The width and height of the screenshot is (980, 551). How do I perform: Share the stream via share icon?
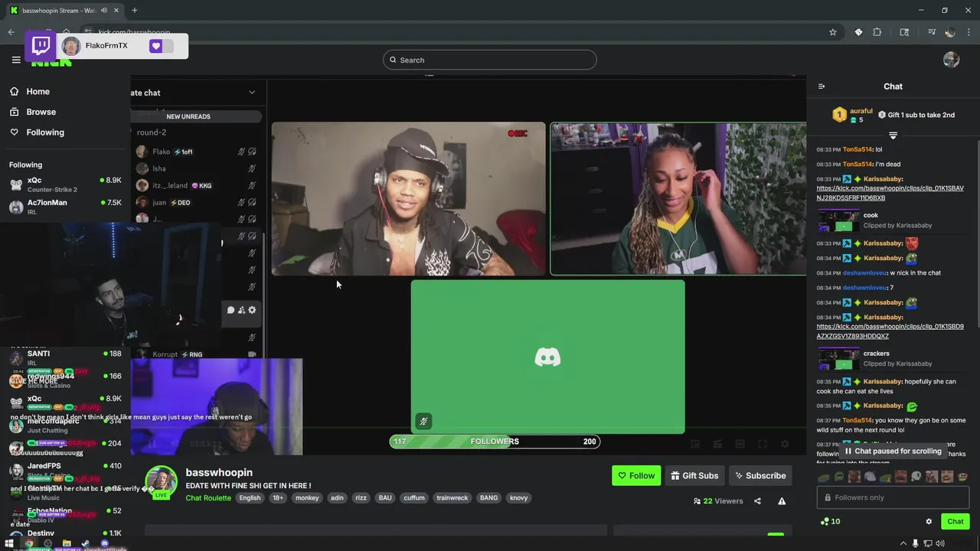[757, 501]
